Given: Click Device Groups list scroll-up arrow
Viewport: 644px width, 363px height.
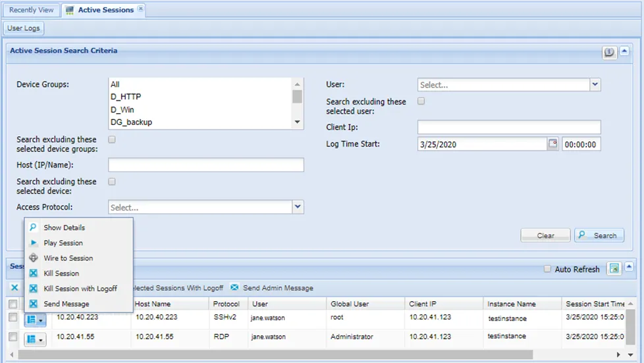Looking at the screenshot, I should pyautogui.click(x=298, y=84).
